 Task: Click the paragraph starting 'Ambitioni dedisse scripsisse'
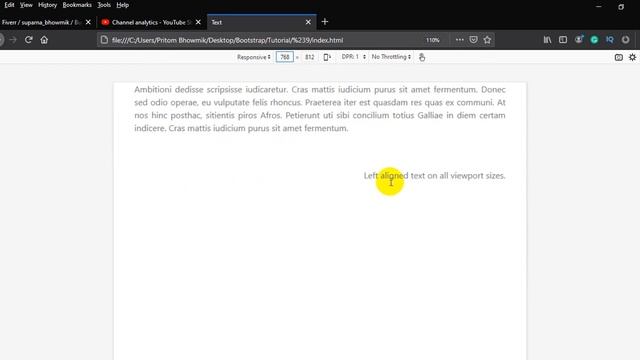(x=320, y=109)
